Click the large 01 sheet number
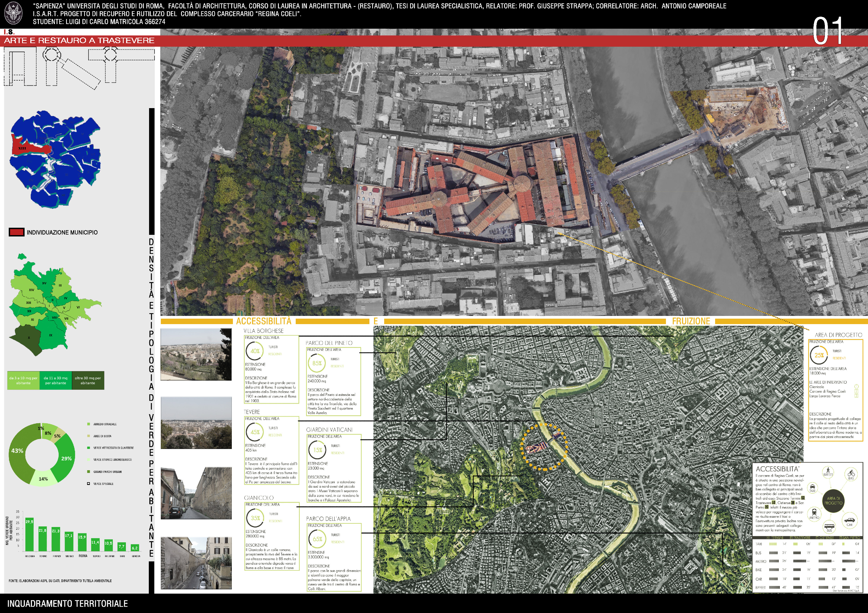This screenshot has width=868, height=613. 828,31
